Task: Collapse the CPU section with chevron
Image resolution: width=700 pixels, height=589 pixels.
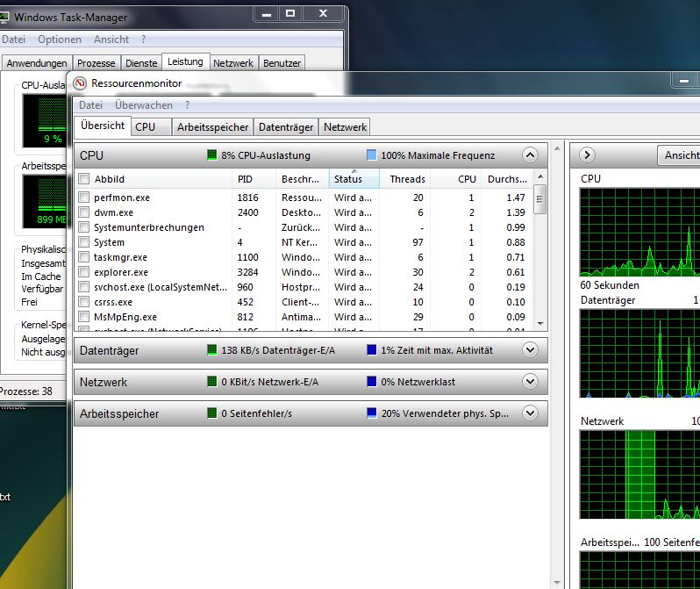Action: point(530,155)
